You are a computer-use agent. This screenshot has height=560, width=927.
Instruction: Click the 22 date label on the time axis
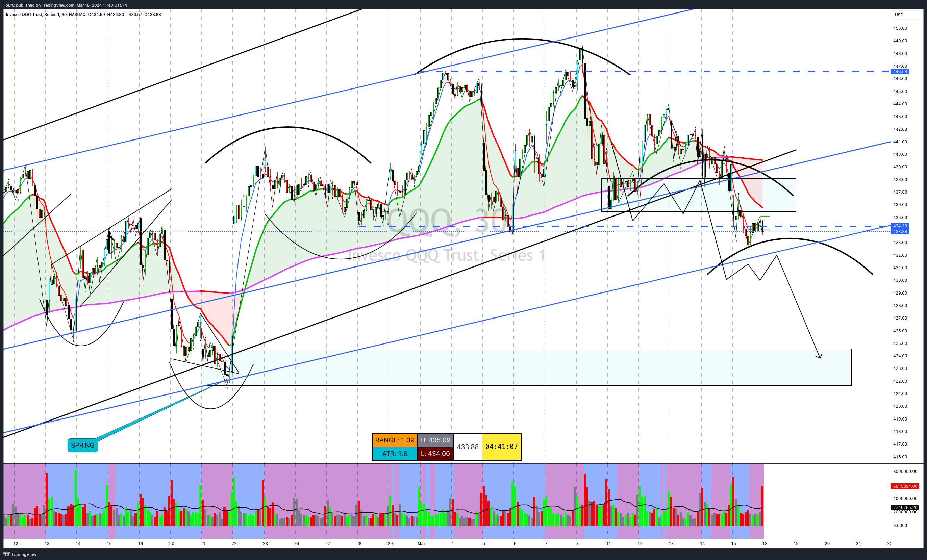tap(234, 543)
